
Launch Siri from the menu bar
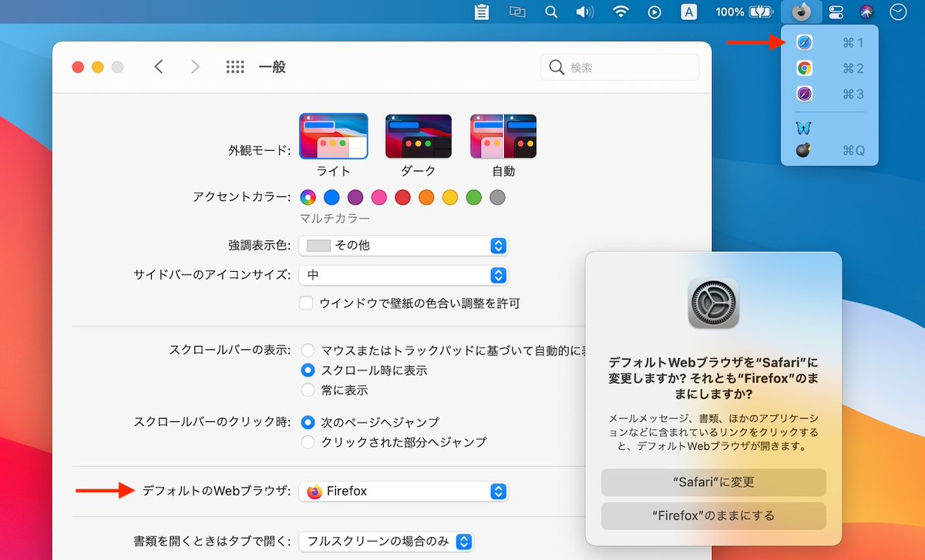tap(867, 12)
